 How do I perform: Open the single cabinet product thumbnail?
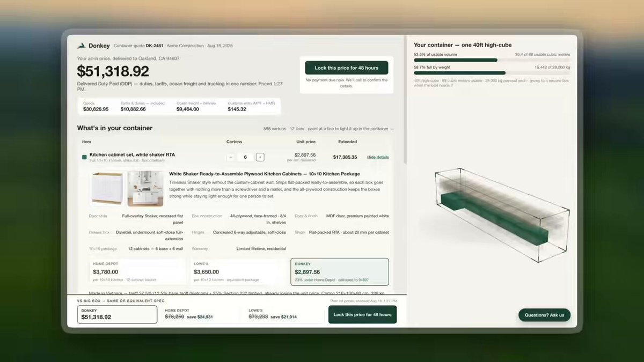tap(107, 188)
